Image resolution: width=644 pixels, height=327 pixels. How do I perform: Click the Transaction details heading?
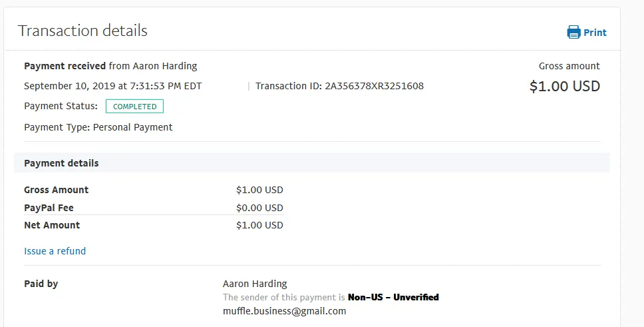[x=82, y=31]
